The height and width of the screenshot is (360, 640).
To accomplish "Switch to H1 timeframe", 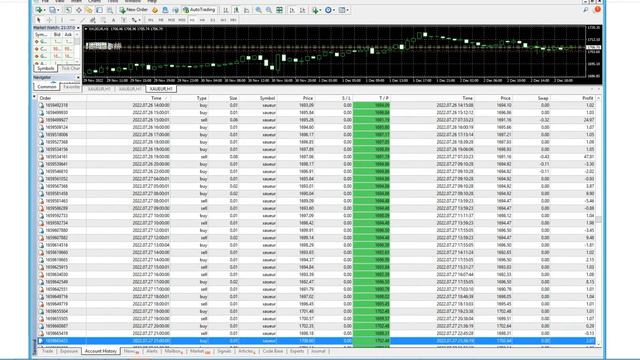I will point(192,20).
